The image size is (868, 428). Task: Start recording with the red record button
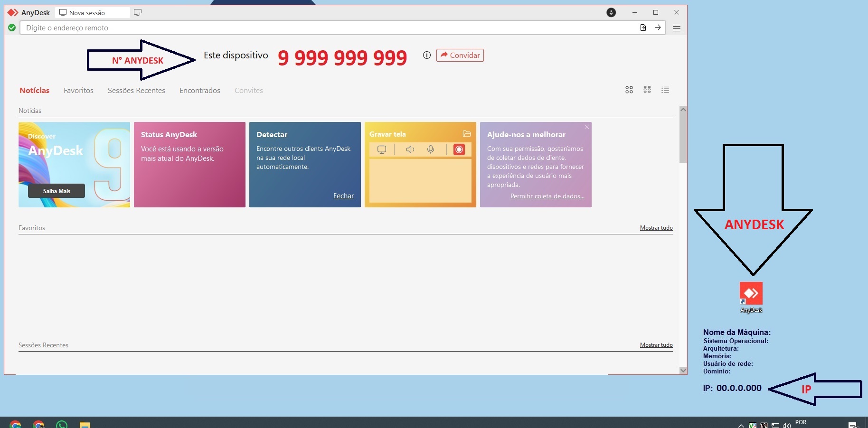pos(459,149)
